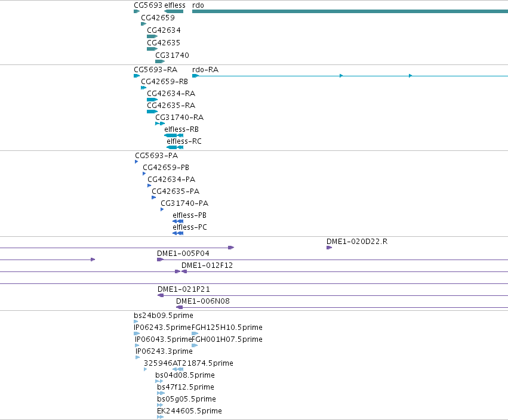This screenshot has height=420, width=508.
Task: Click the CG5693 gene label
Action: point(148,5)
